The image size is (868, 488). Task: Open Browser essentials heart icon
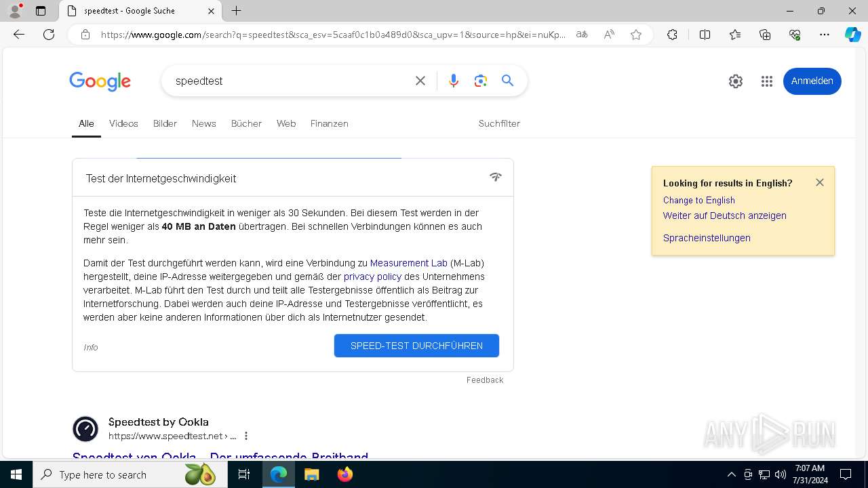(x=795, y=35)
